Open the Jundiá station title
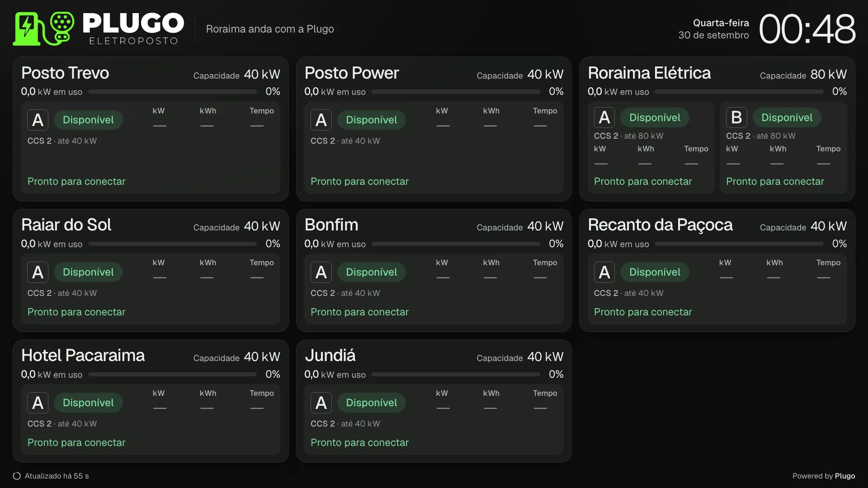868x488 pixels. point(330,355)
